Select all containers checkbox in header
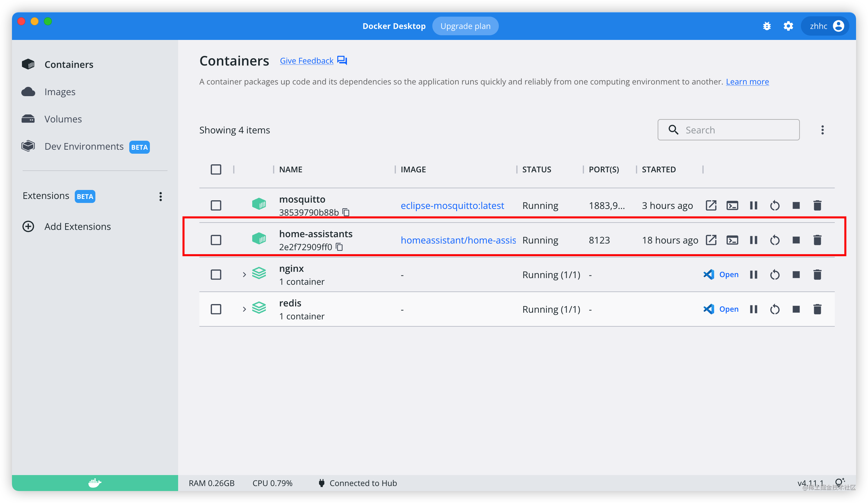Screen dimensions: 868x503 pyautogui.click(x=216, y=169)
